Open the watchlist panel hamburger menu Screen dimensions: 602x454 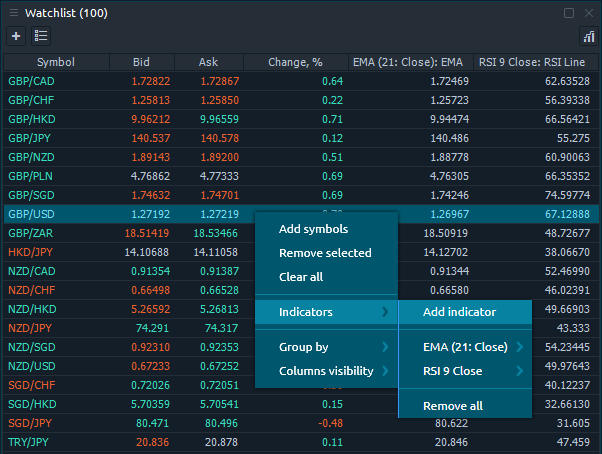click(13, 13)
